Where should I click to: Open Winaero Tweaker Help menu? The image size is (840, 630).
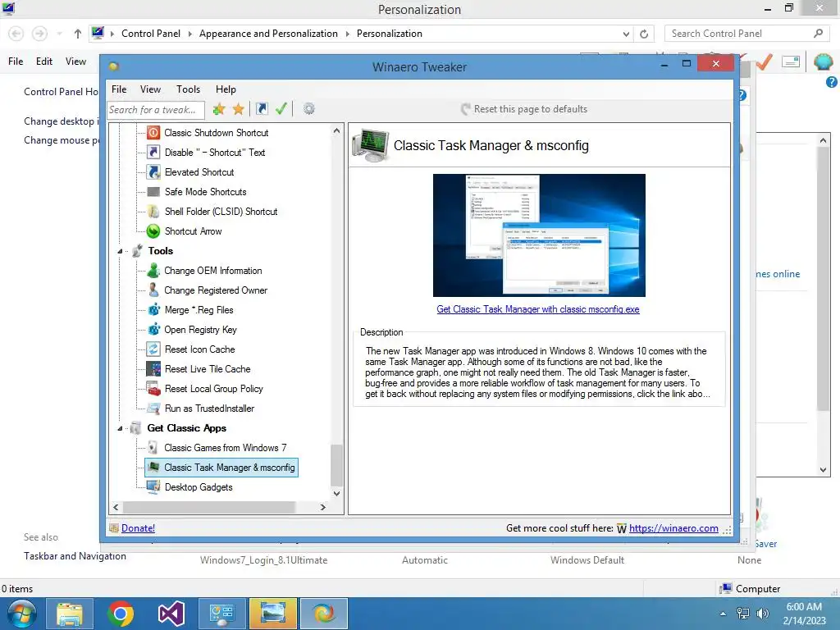pyautogui.click(x=226, y=89)
